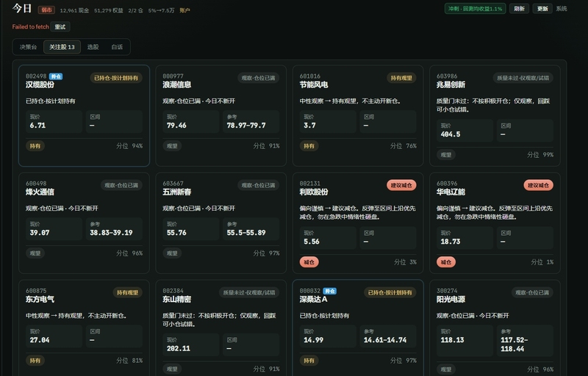588x376 pixels.
Task: Open the 选股 tab
Action: tap(93, 47)
